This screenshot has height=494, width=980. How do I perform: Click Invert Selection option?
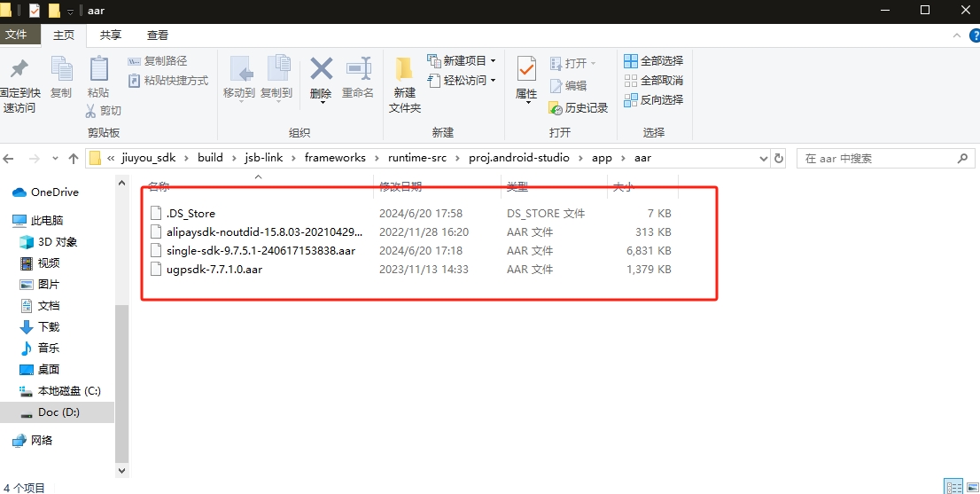pyautogui.click(x=654, y=99)
